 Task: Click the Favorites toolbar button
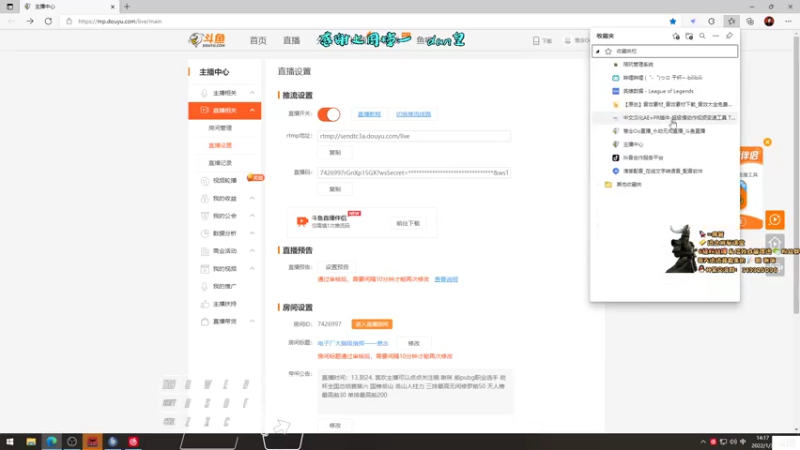point(731,21)
